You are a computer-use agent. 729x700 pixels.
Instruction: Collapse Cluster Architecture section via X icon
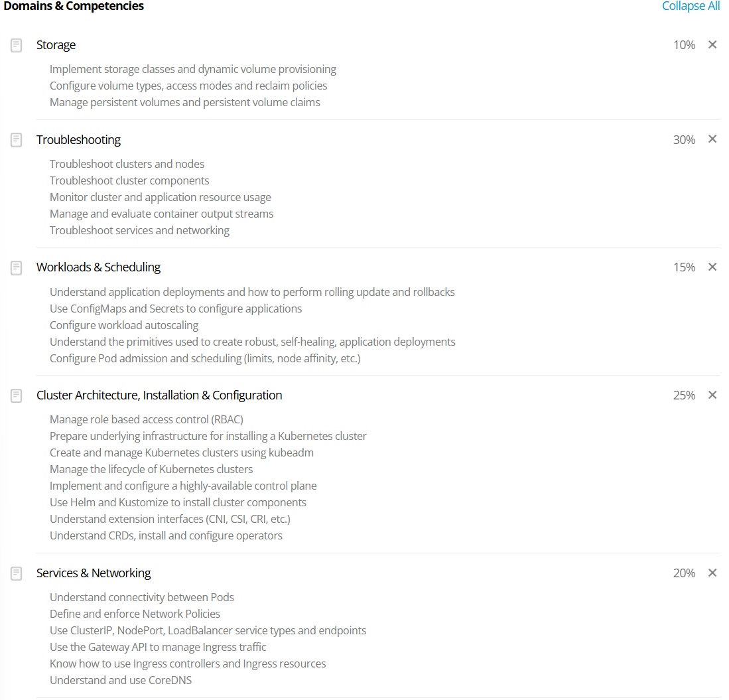[x=712, y=395]
